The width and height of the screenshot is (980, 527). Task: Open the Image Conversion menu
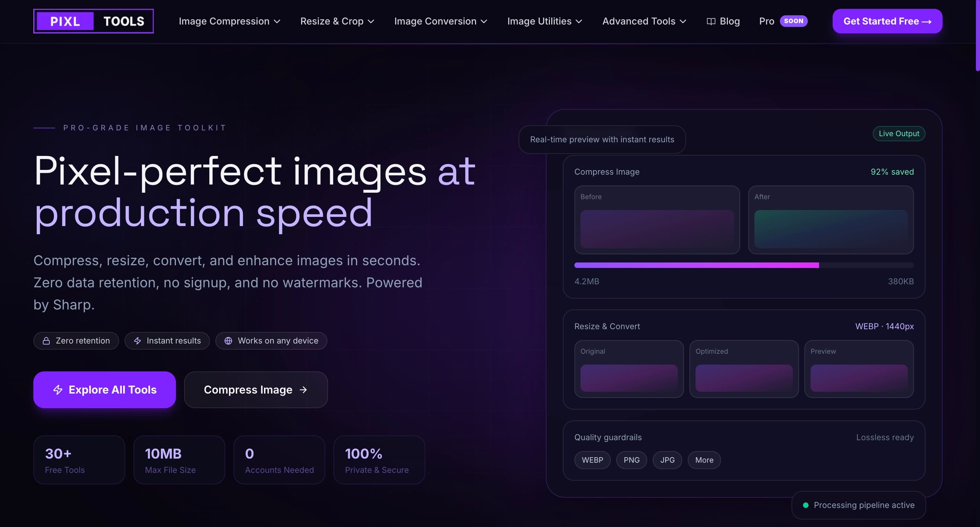(x=441, y=21)
